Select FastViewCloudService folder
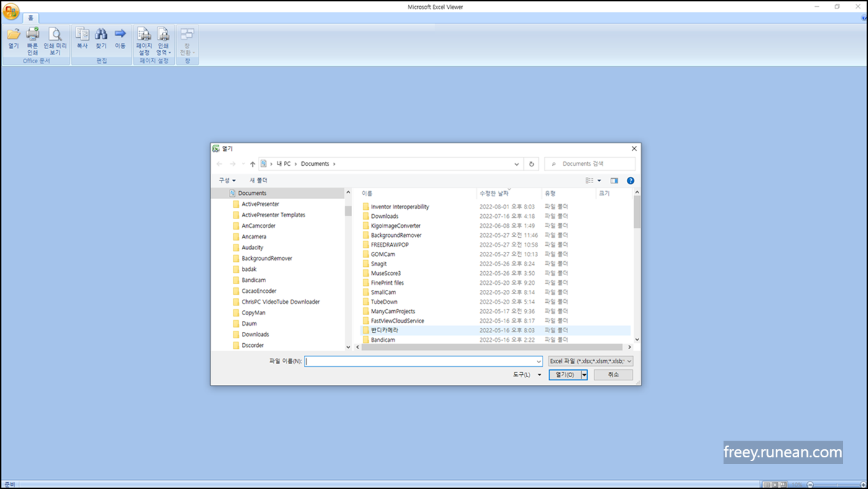The height and width of the screenshot is (489, 868). tap(397, 321)
